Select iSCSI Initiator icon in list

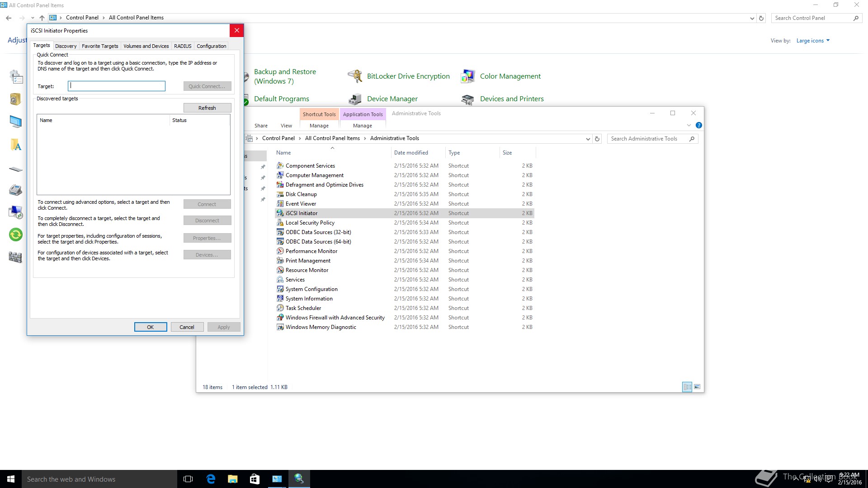point(280,213)
